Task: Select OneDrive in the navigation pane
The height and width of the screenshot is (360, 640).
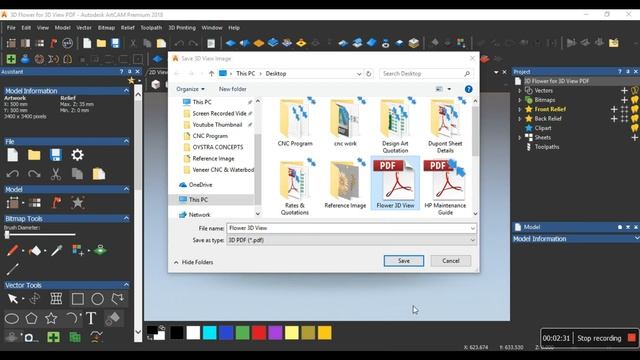Action: (x=196, y=185)
